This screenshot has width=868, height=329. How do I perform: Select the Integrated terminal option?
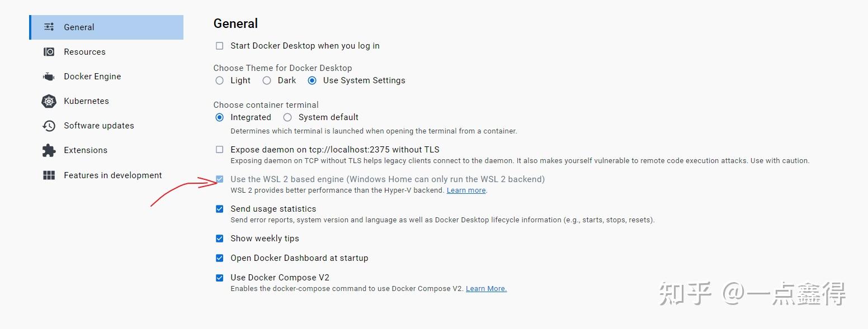coord(219,117)
